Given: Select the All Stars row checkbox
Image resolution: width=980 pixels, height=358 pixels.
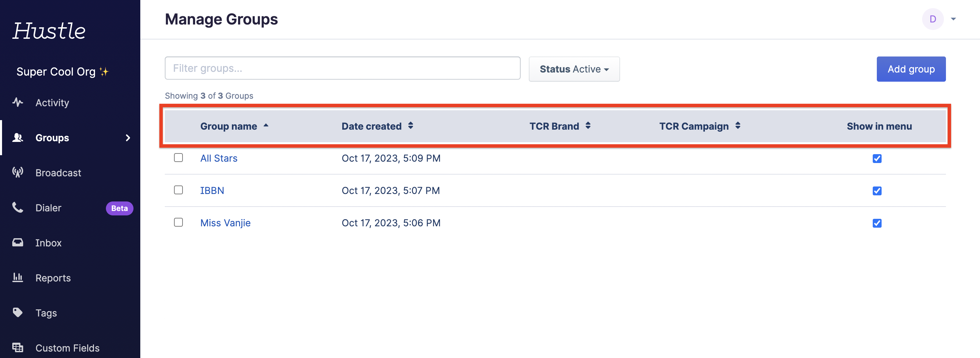Looking at the screenshot, I should (178, 158).
